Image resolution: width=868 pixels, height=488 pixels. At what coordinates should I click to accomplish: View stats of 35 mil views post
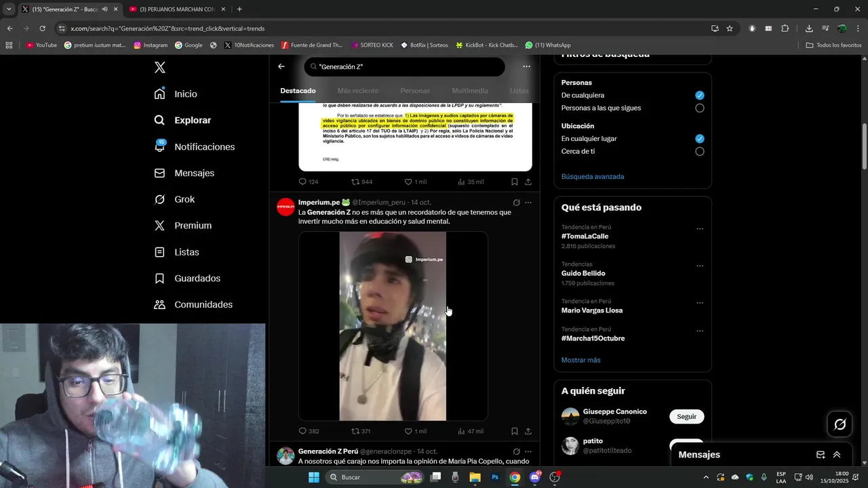471,182
